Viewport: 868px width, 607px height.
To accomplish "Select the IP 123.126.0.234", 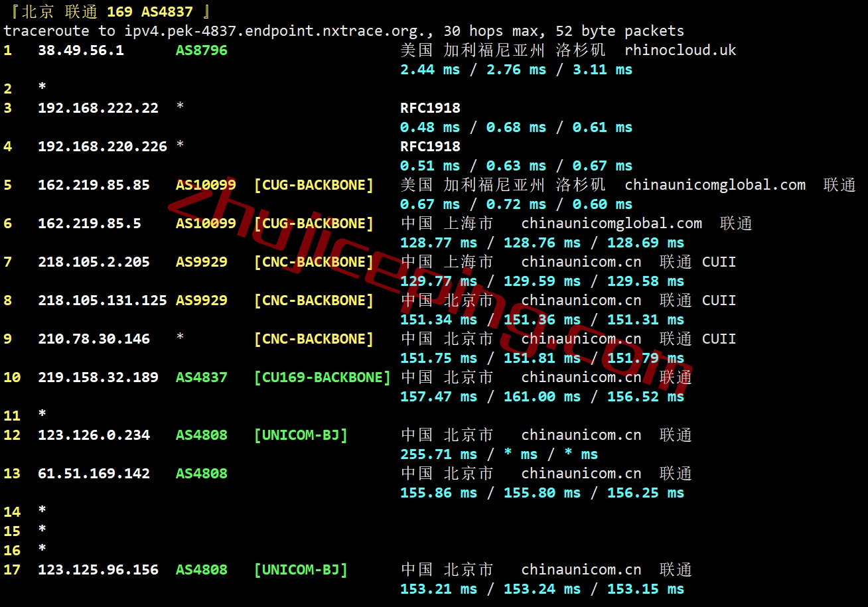I will point(94,435).
